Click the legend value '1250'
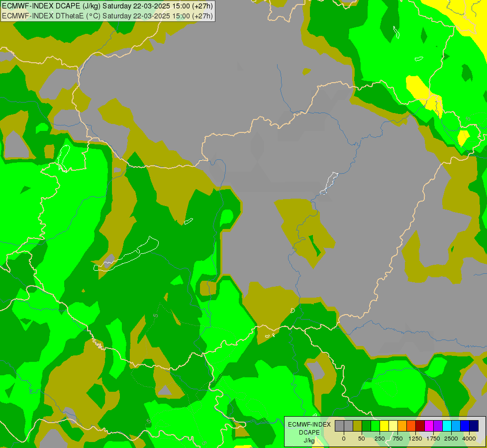The image size is (487, 448). coord(415,439)
